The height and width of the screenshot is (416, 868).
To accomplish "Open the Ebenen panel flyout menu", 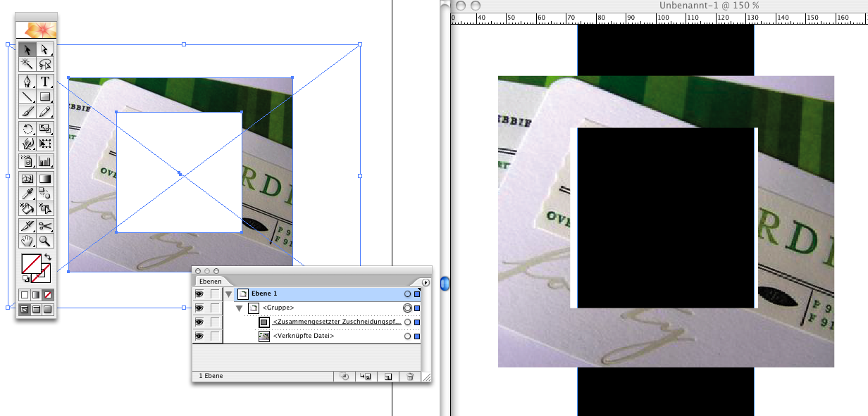I will (425, 282).
